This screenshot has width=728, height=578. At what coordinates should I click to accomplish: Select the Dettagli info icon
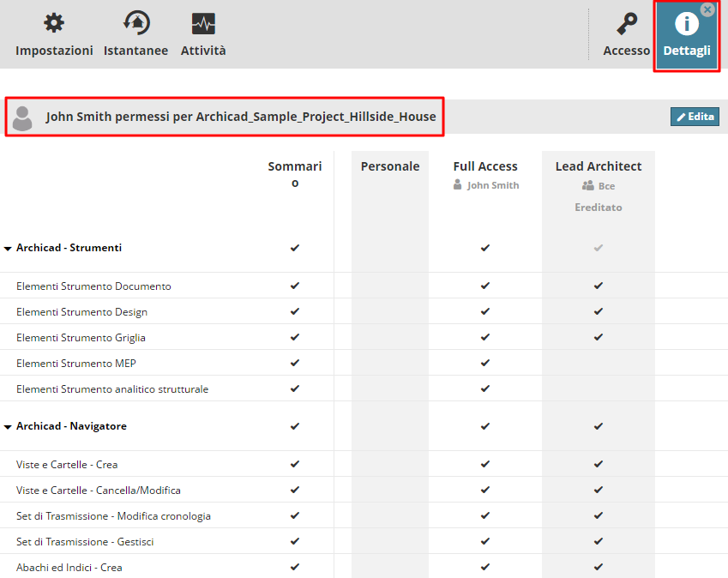[687, 24]
